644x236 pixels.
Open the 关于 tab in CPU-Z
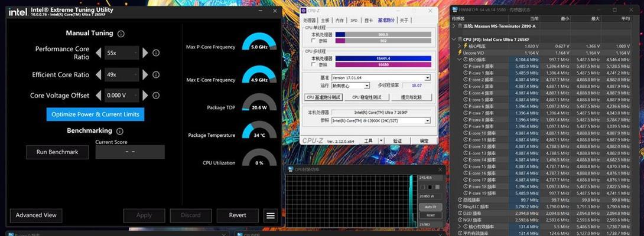pos(404,20)
